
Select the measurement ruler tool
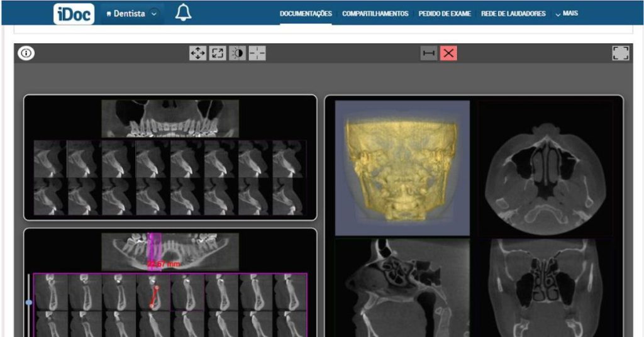pyautogui.click(x=429, y=53)
